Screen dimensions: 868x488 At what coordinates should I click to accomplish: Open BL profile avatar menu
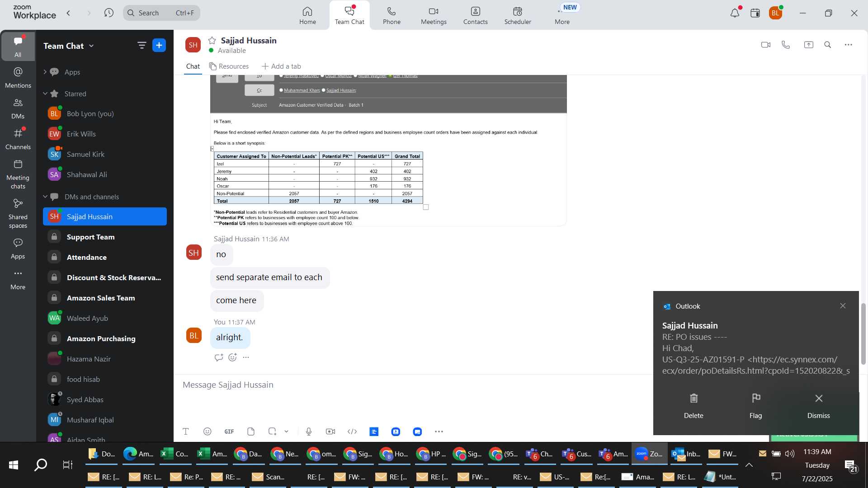pyautogui.click(x=776, y=13)
